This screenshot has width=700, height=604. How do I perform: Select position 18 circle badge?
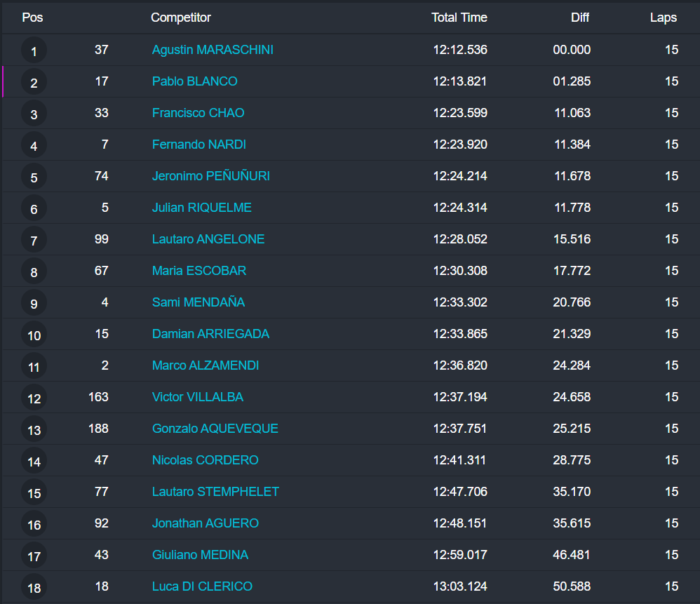point(34,587)
